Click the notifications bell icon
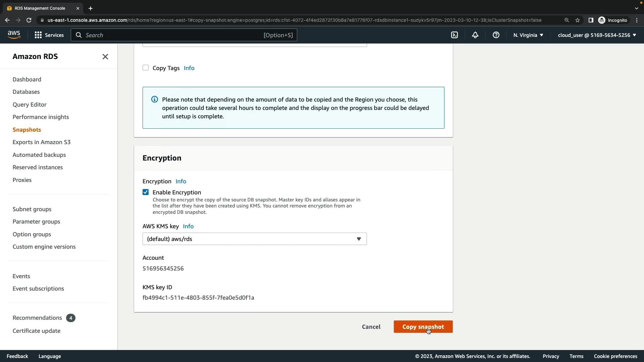 click(475, 35)
